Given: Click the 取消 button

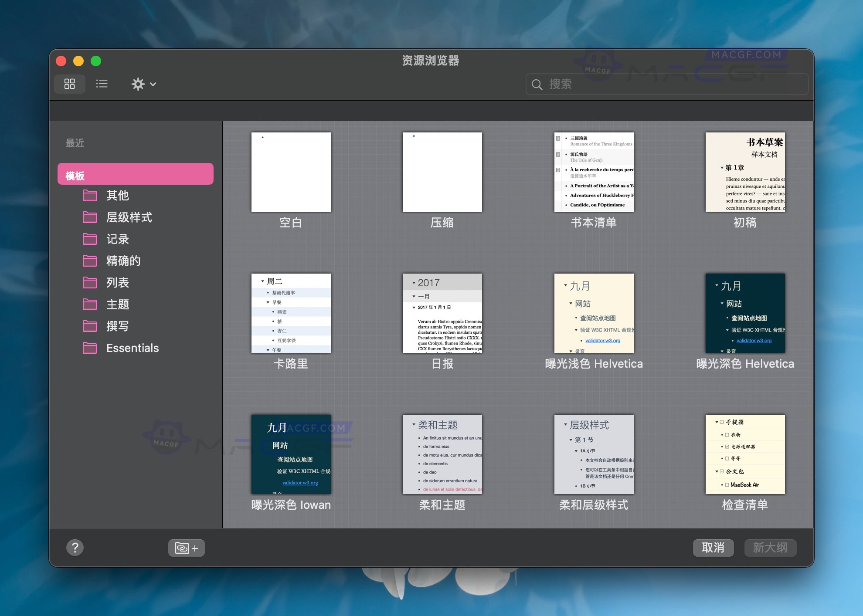Looking at the screenshot, I should tap(713, 548).
